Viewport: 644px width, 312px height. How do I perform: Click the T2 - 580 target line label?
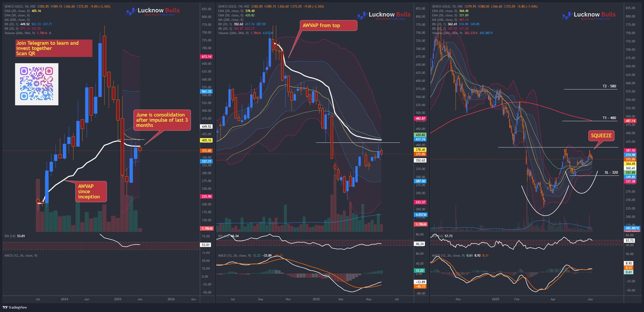click(609, 86)
